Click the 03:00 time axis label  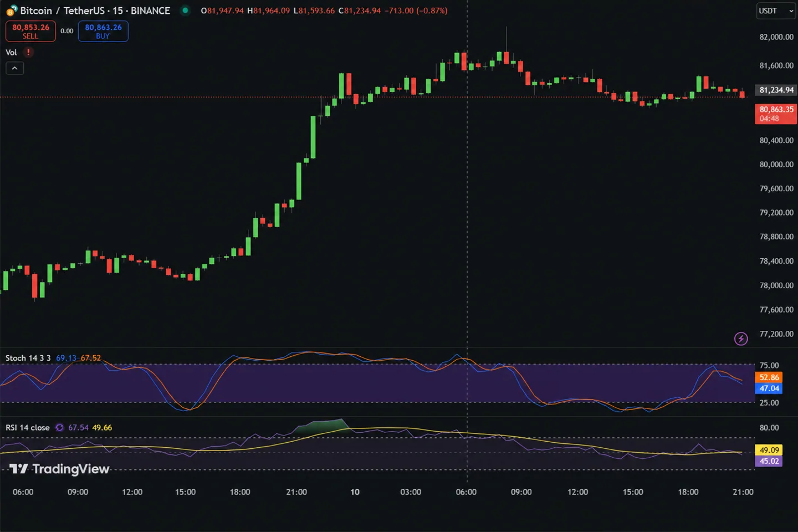coord(411,492)
